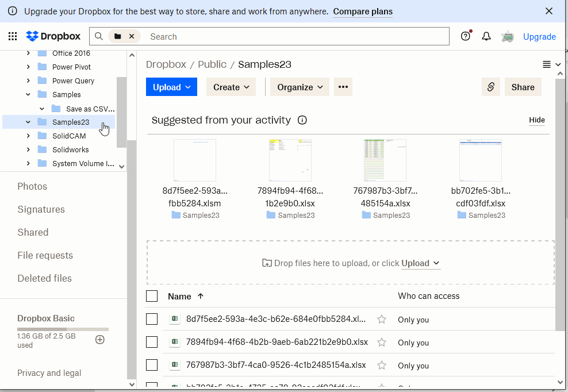568x392 pixels.
Task: Open Deleted files
Action: pos(45,278)
